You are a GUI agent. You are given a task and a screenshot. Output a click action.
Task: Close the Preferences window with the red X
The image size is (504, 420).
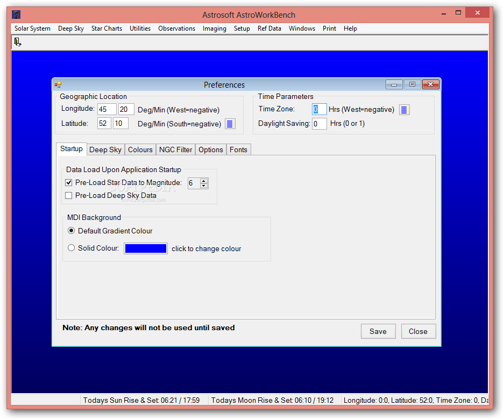[431, 84]
